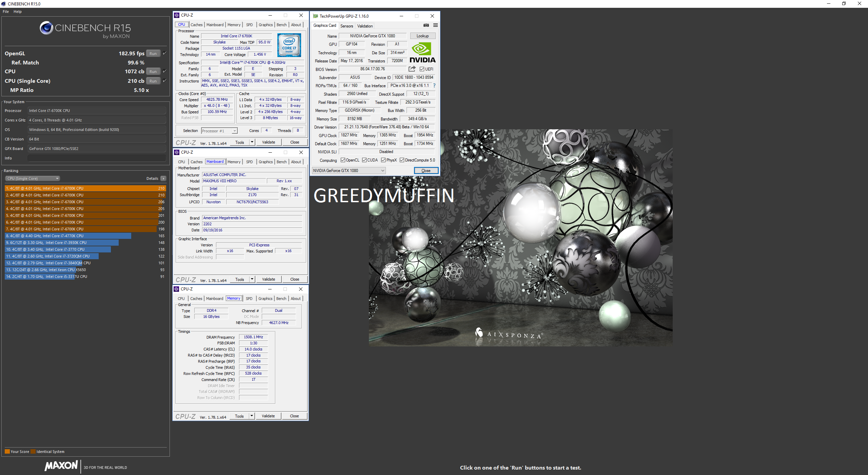Toggle the CPU (Single Core) test checkbox
The height and width of the screenshot is (475, 868).
point(164,80)
